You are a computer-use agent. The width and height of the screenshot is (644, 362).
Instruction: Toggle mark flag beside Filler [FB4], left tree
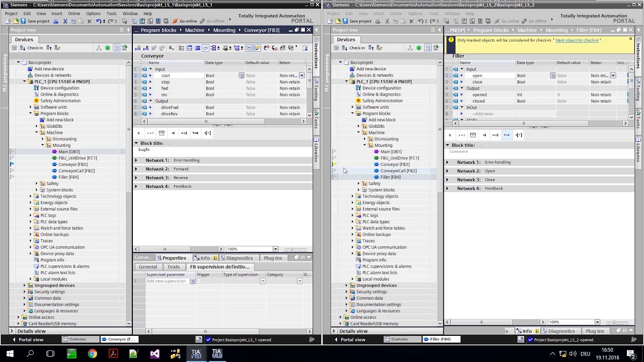12,177
